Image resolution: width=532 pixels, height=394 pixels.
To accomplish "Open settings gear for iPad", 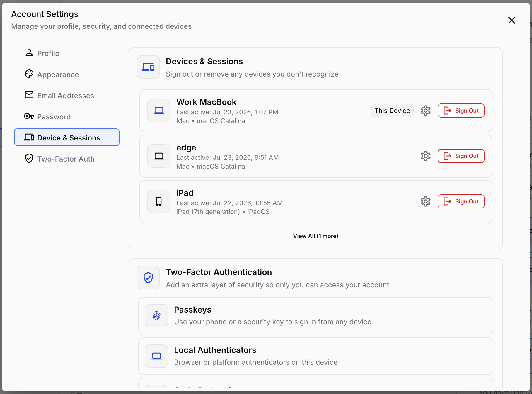I will [425, 201].
